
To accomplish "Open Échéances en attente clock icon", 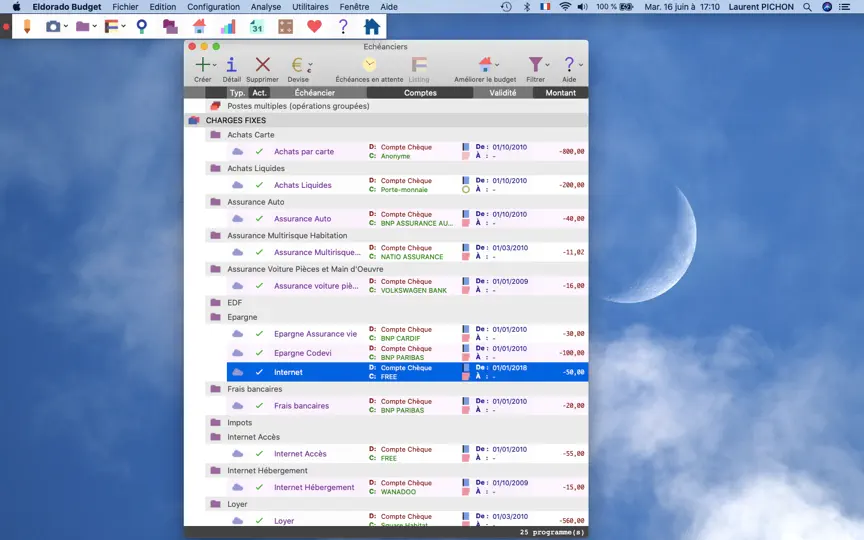I will point(369,65).
